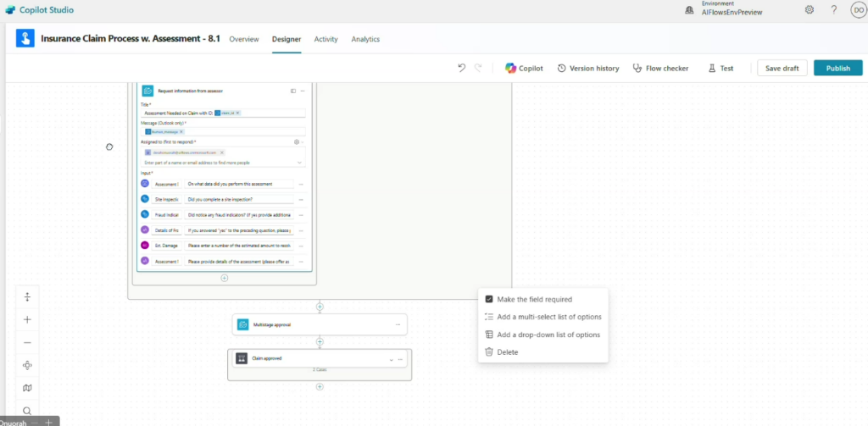Publish the flow

tap(838, 68)
